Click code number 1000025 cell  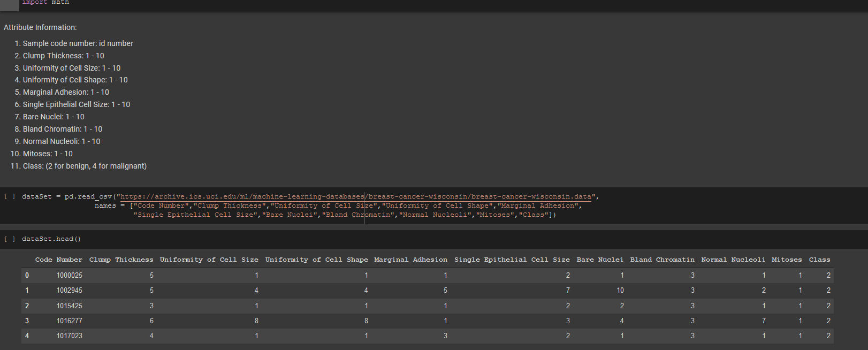pos(70,275)
